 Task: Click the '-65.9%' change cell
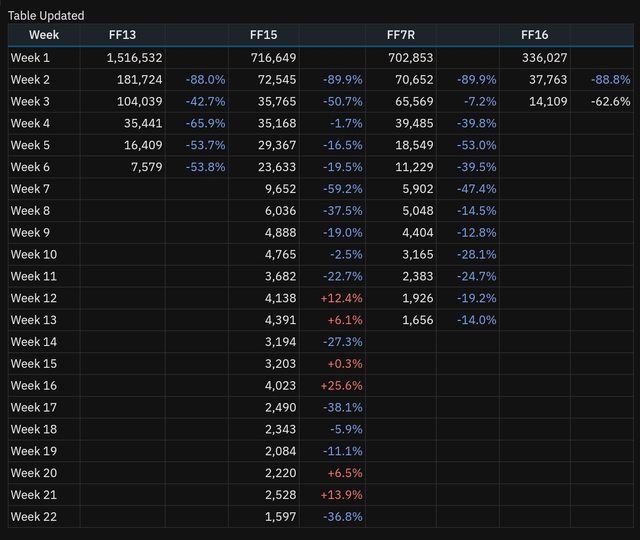(x=205, y=123)
